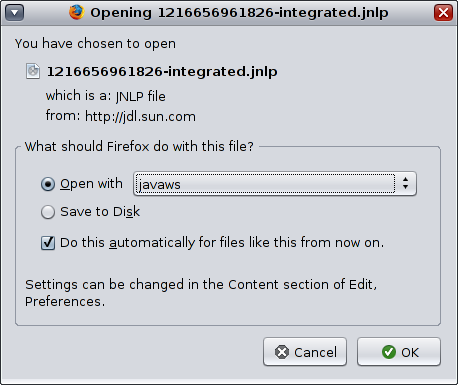
Task: Click the 1216656961826-integrated.jnlp filename
Action: (x=162, y=71)
